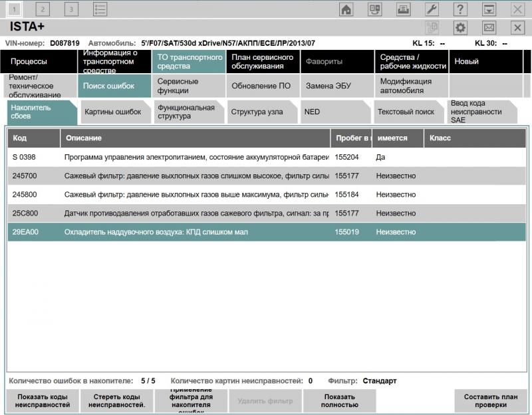Select session tab number 1

tap(14, 9)
